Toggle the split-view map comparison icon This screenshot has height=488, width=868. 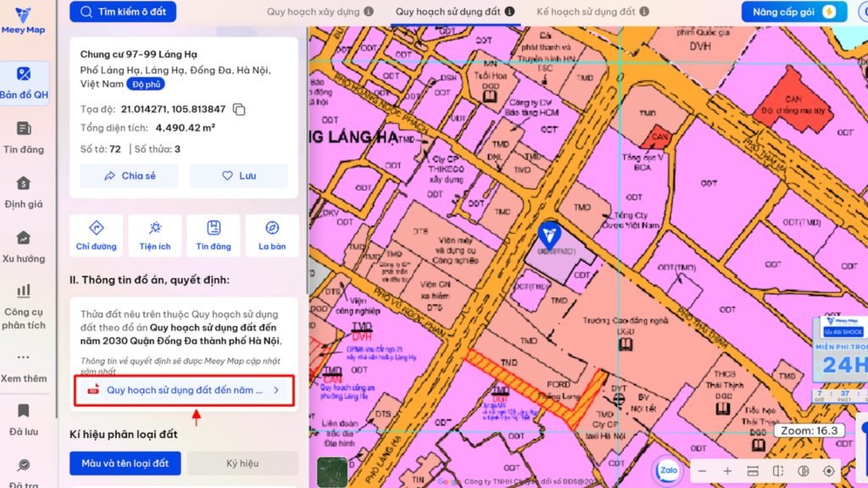click(776, 470)
